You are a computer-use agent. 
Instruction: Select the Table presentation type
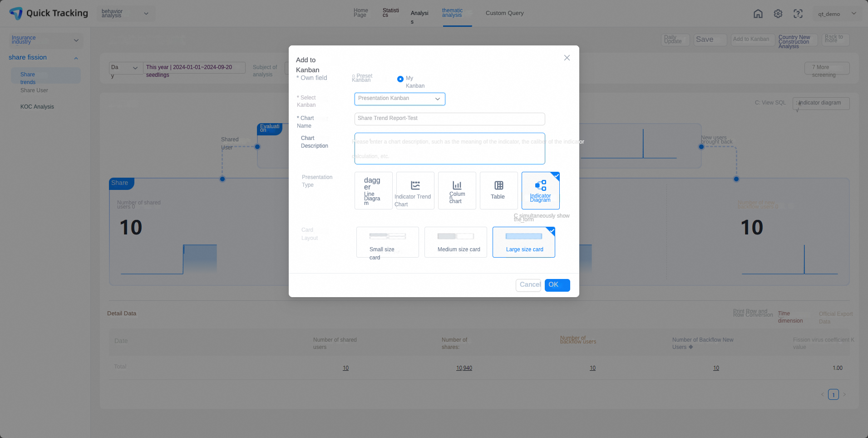coord(499,190)
